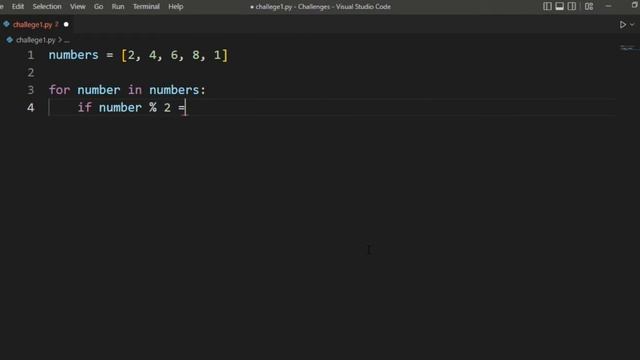This screenshot has height=360, width=640.
Task: Click the window title 'challege1.py - Challenges'
Action: [x=294, y=7]
